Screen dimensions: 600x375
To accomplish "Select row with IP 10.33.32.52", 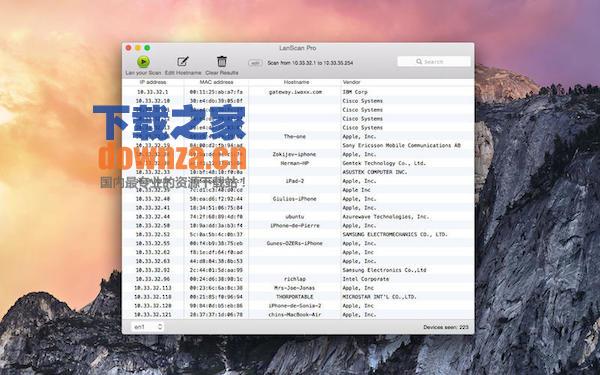I will (298, 234).
